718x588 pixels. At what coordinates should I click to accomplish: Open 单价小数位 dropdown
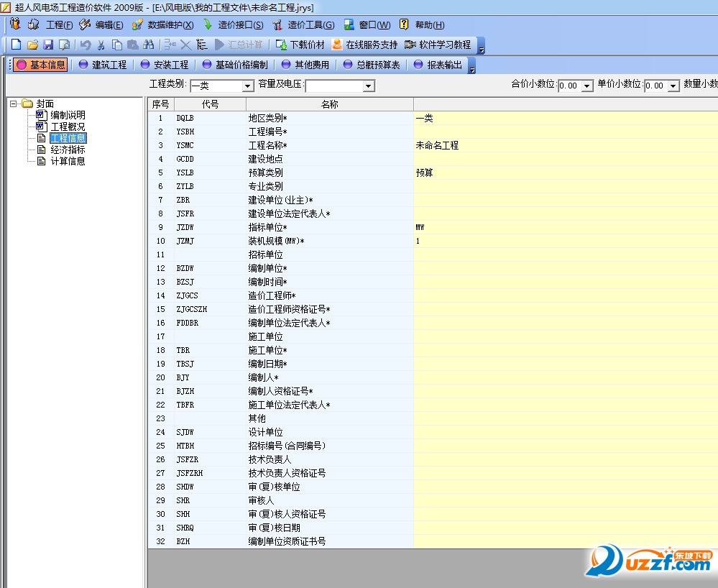[673, 86]
